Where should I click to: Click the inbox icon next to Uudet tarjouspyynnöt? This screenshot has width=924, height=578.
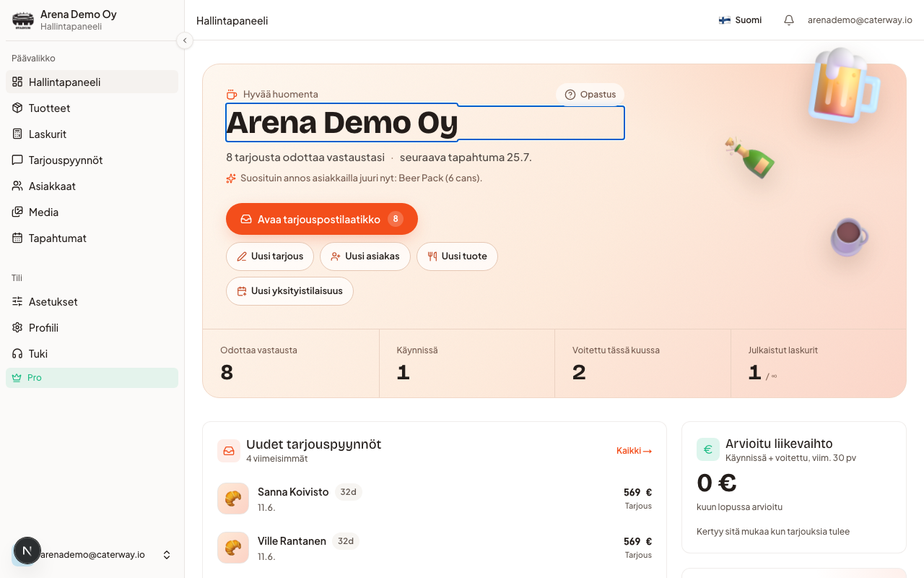(x=229, y=451)
